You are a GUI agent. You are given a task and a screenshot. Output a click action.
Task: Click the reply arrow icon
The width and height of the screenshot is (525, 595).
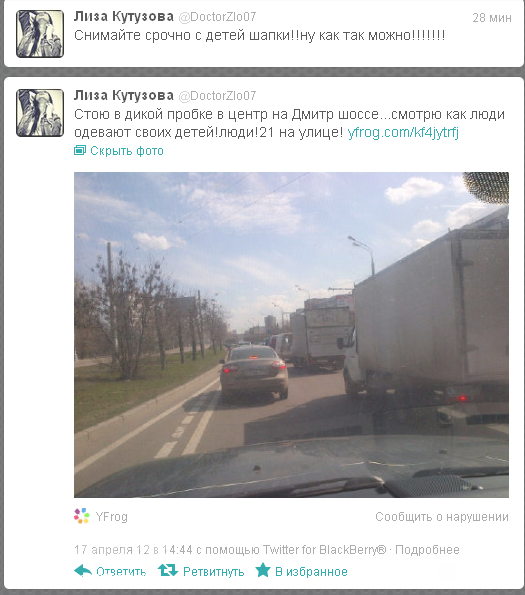[83, 570]
